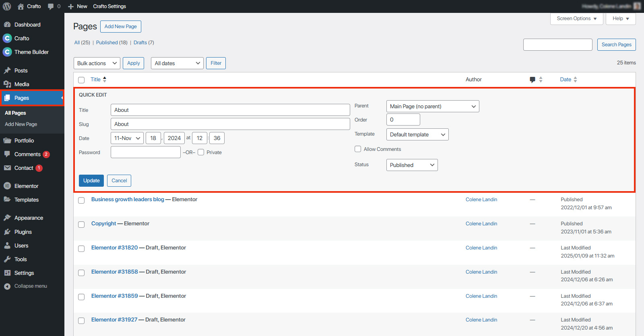Click the Search Pages button
The width and height of the screenshot is (644, 336).
(617, 45)
